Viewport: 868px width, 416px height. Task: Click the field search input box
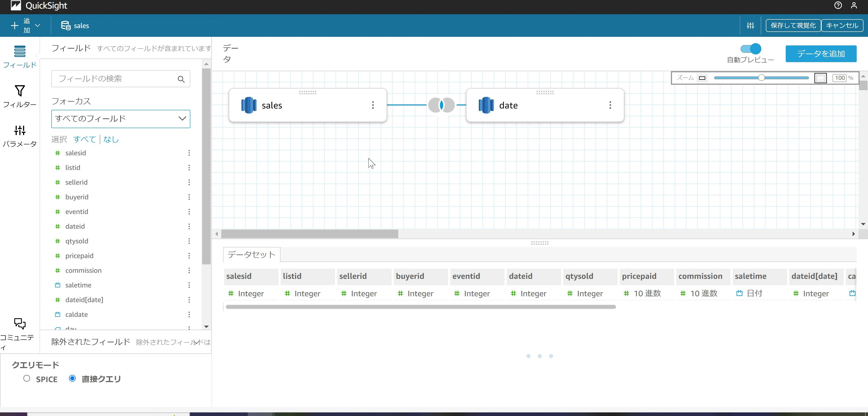click(121, 79)
